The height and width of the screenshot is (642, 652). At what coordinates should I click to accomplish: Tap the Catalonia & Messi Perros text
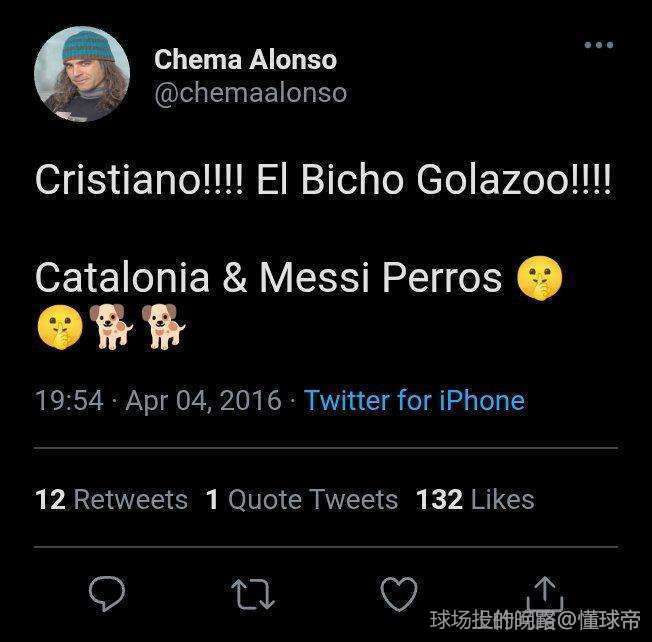pos(269,277)
